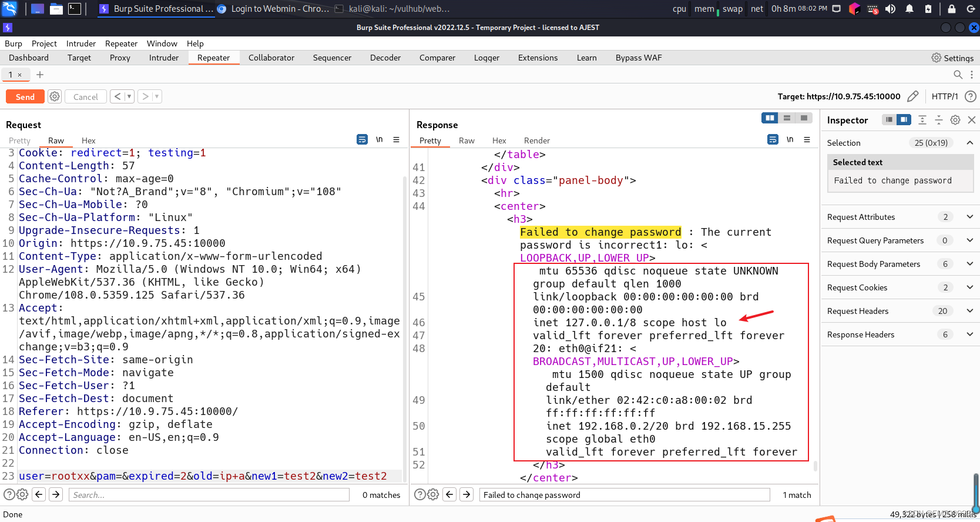Image resolution: width=980 pixels, height=522 pixels.
Task: Click the search icon in the Repeater tab bar
Action: tap(958, 75)
